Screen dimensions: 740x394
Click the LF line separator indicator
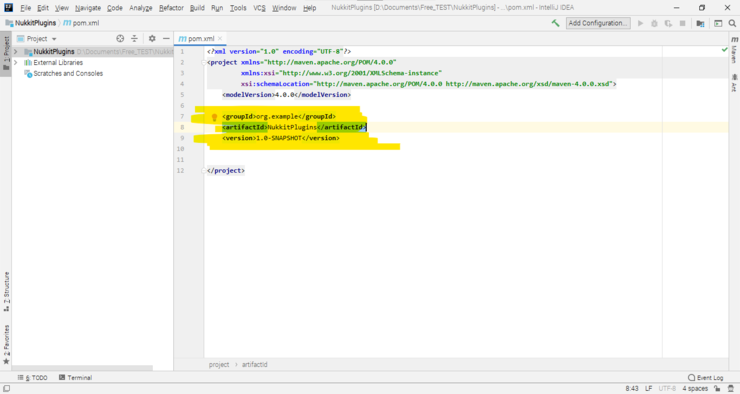(648, 388)
